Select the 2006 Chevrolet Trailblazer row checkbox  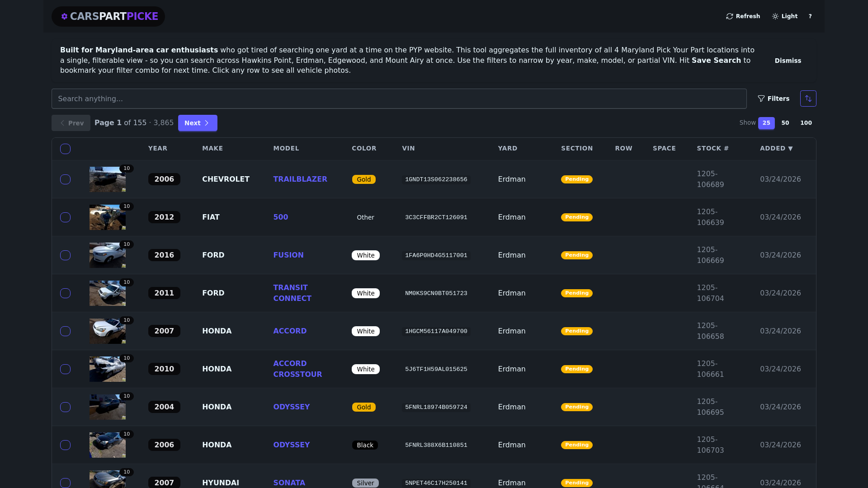[65, 179]
